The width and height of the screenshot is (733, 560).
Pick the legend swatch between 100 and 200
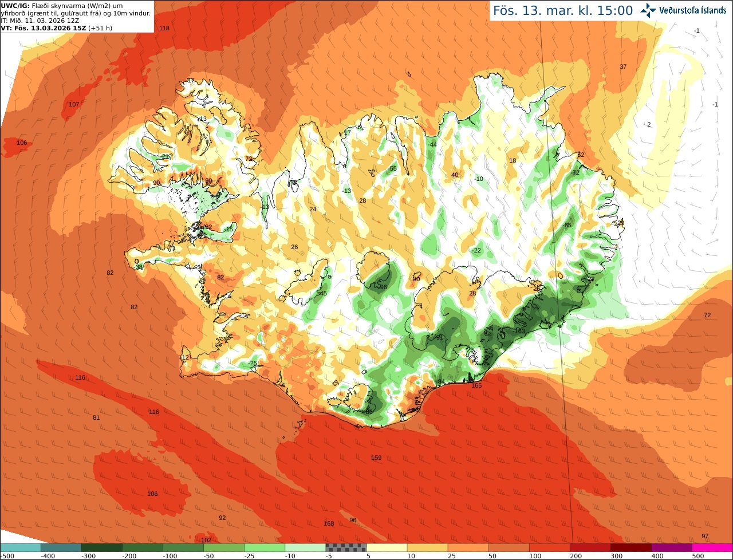(x=550, y=547)
